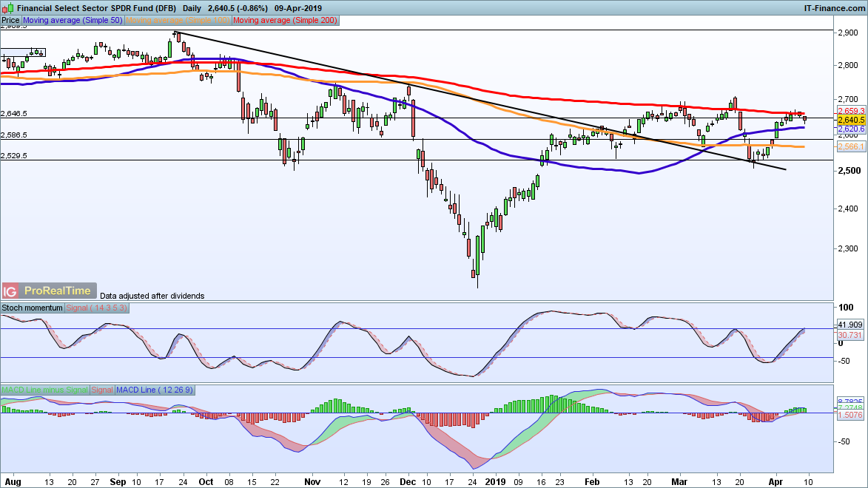Image resolution: width=868 pixels, height=488 pixels.
Task: Select the Moving average (Simple 200) legend
Action: click(285, 21)
